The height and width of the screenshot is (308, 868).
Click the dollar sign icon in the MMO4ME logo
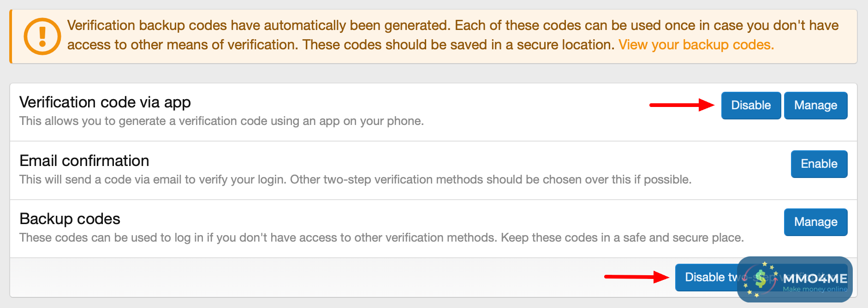[761, 278]
